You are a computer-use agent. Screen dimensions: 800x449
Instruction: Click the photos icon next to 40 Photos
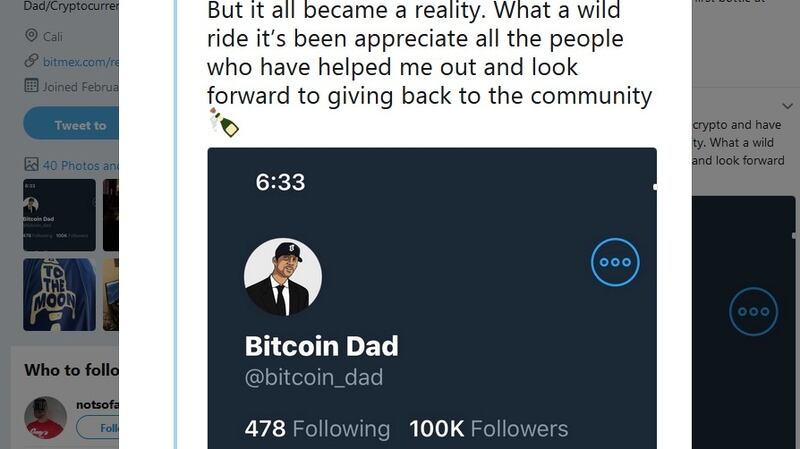(31, 165)
